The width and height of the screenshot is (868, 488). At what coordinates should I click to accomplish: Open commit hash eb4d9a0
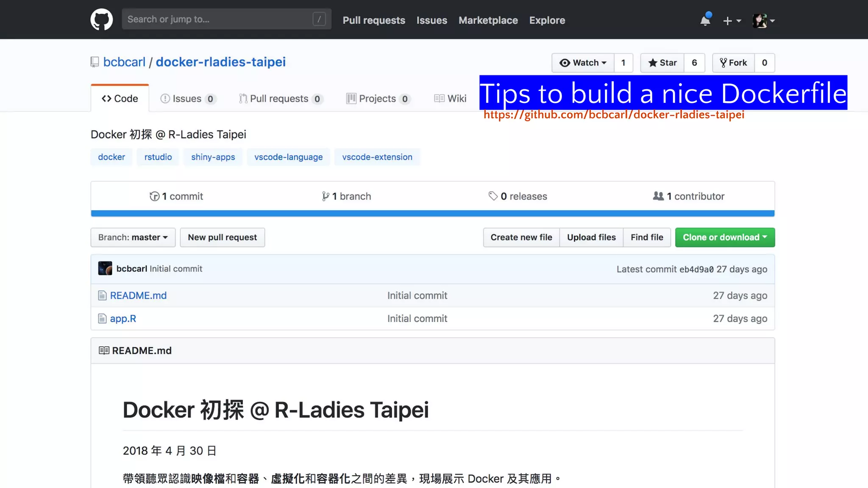pos(696,269)
